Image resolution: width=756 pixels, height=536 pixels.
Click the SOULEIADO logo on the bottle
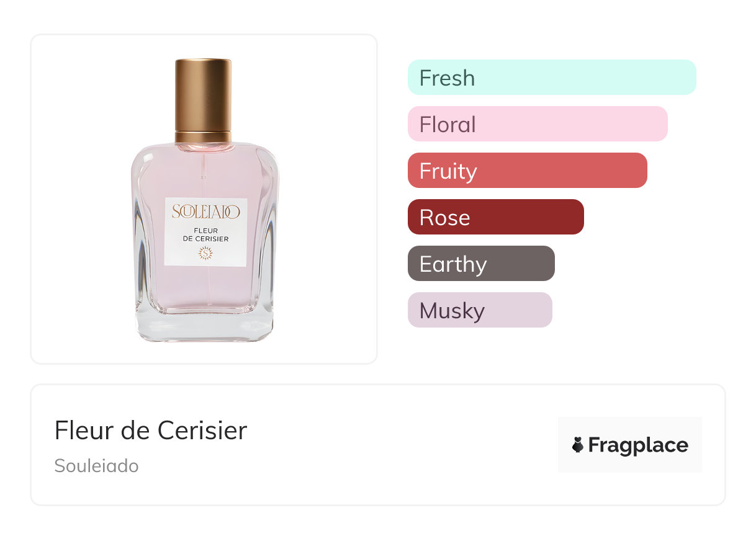tap(205, 212)
